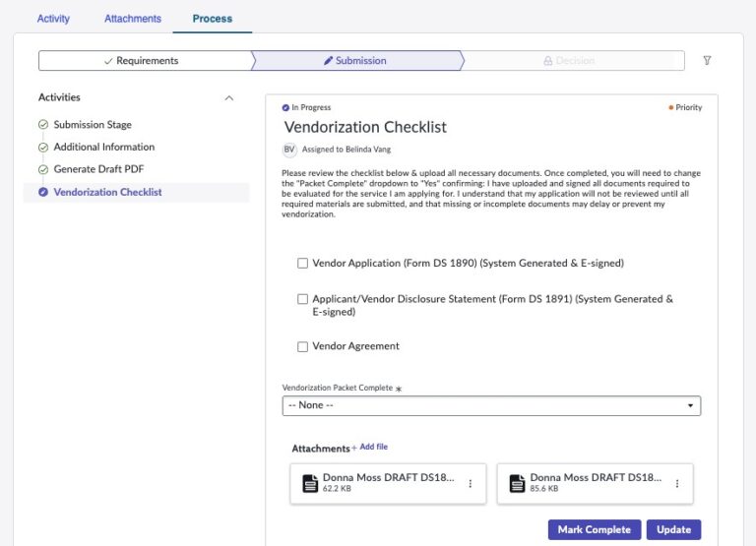Click the BV assignee avatar

point(288,150)
